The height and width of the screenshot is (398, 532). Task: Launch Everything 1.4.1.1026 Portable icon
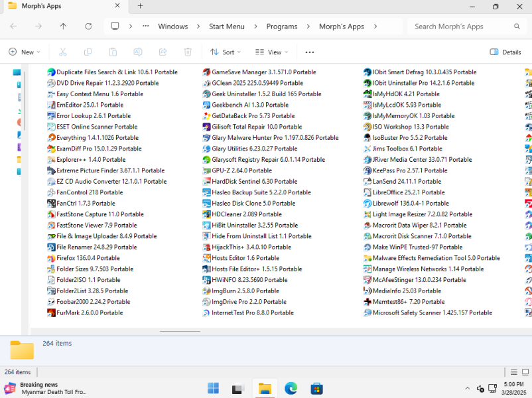click(51, 138)
